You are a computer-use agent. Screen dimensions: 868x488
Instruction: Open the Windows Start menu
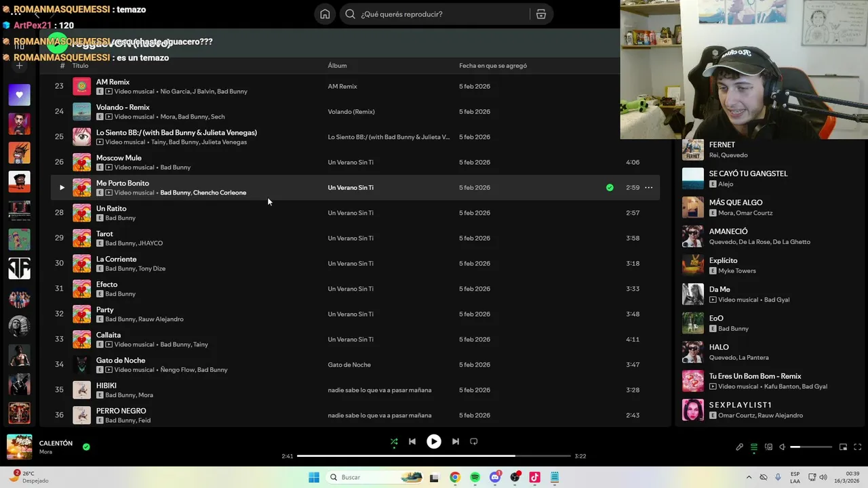[313, 477]
